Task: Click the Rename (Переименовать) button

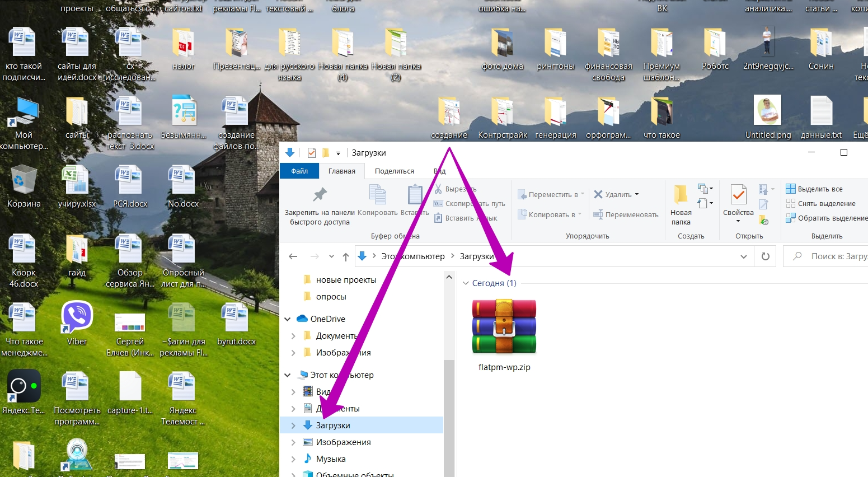Action: click(x=626, y=214)
